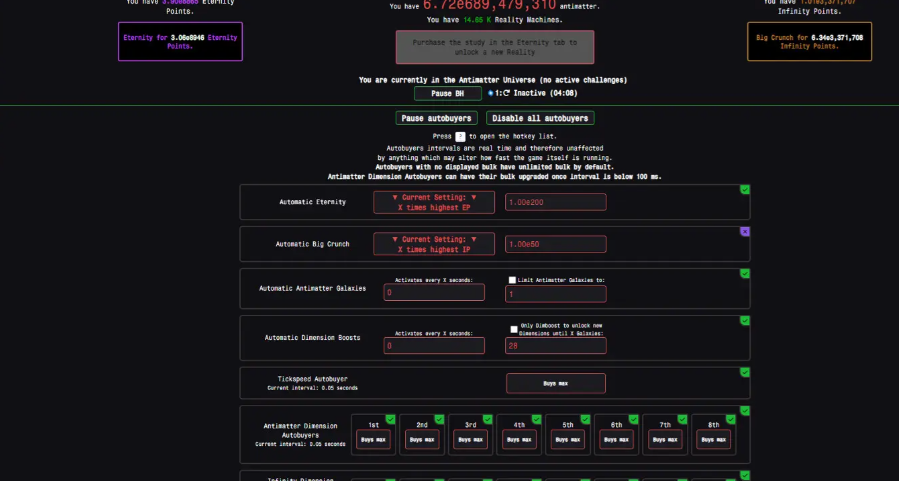This screenshot has width=899, height=481.
Task: Toggle the Automatic Antimatter Galaxies green checkmark
Action: click(745, 273)
